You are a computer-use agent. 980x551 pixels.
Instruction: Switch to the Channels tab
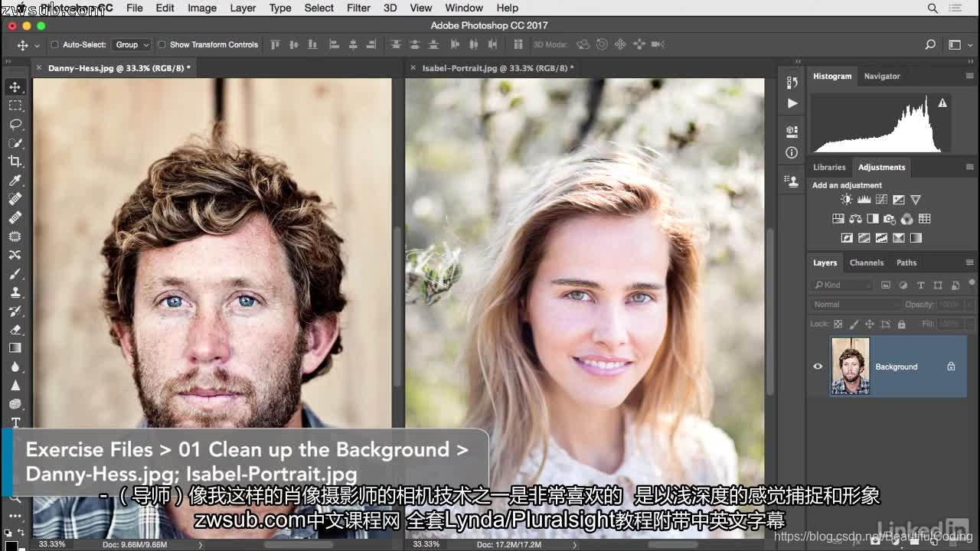[x=867, y=262]
